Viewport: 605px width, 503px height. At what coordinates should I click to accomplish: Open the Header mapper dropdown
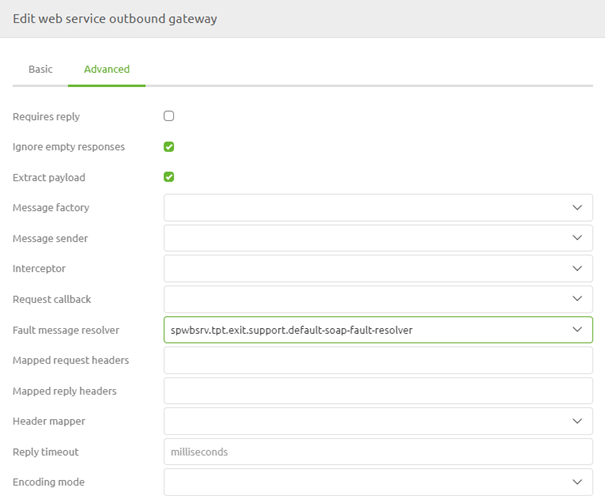pyautogui.click(x=378, y=421)
